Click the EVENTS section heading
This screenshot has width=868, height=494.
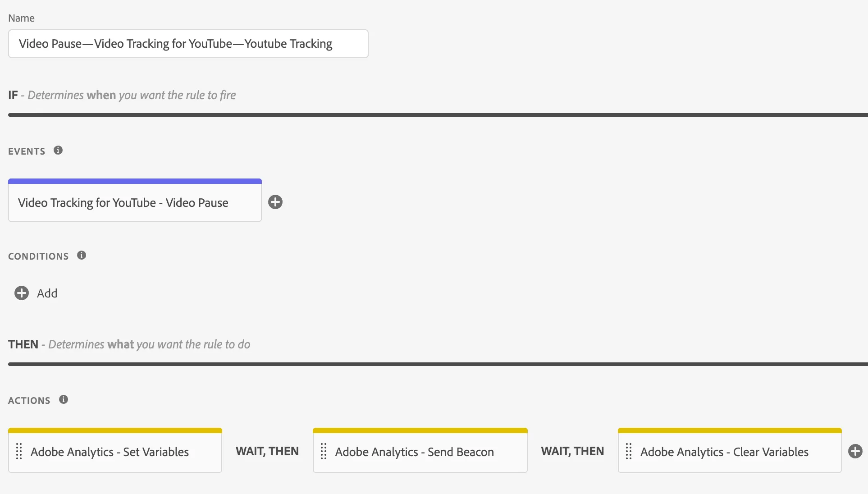[x=27, y=151]
